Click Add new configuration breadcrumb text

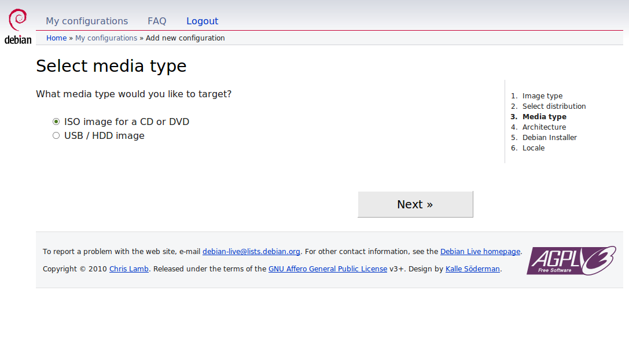(x=185, y=38)
